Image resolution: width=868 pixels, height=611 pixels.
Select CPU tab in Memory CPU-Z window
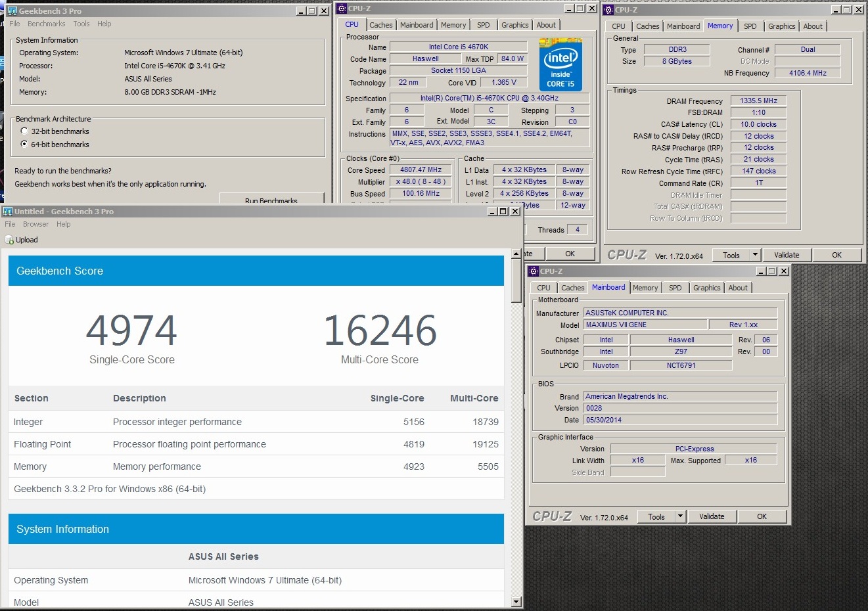618,26
